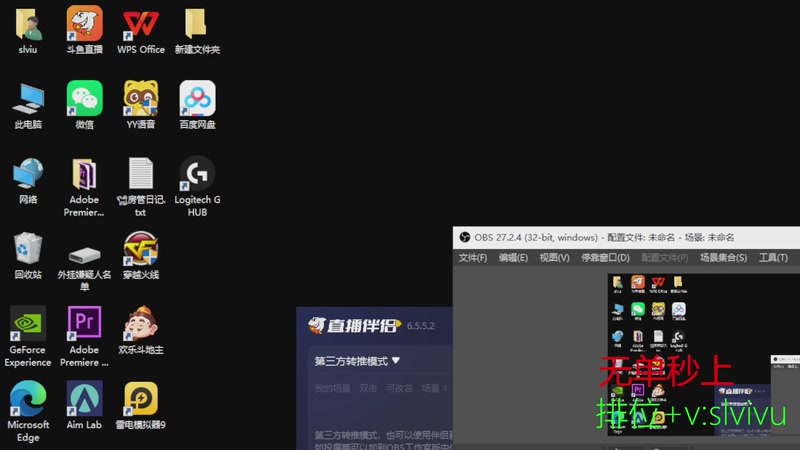This screenshot has width=800, height=450.
Task: Open OBS 配置文件(P) menu
Action: tap(665, 258)
